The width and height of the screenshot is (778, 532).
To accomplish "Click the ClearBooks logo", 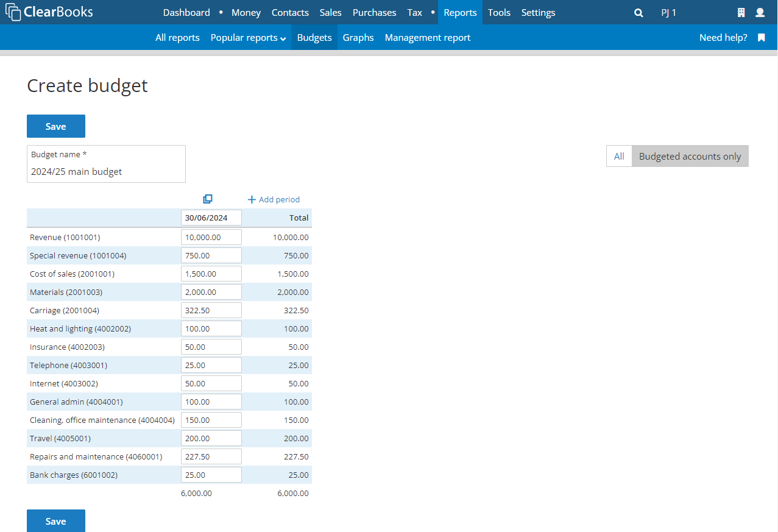I will coord(49,12).
